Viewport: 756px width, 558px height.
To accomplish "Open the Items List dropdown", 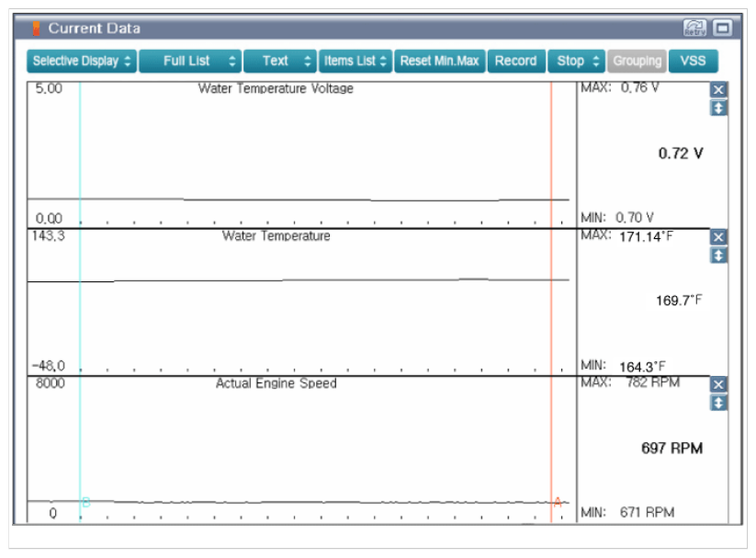I will 355,61.
